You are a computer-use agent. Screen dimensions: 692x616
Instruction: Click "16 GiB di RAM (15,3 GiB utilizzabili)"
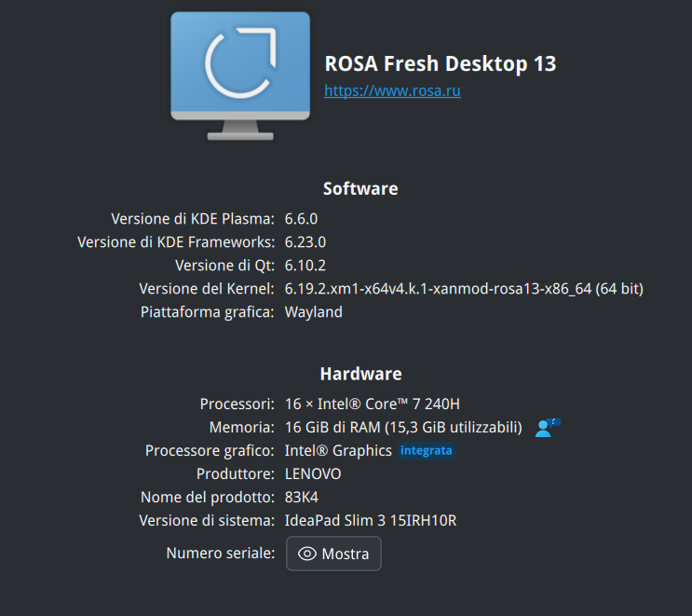click(403, 428)
